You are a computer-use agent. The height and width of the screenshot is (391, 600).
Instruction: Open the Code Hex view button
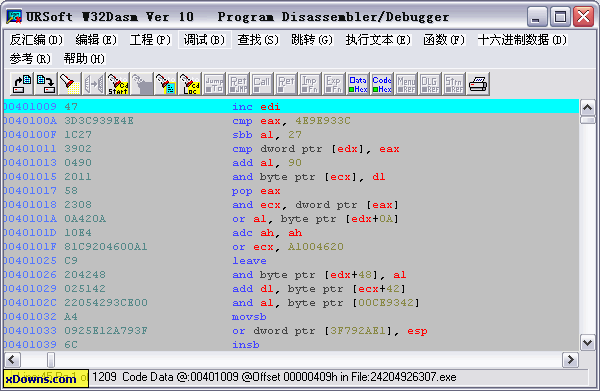coord(382,84)
